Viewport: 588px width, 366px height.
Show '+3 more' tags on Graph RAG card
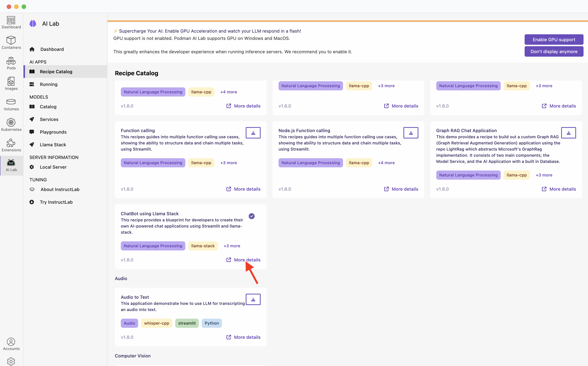pyautogui.click(x=544, y=175)
